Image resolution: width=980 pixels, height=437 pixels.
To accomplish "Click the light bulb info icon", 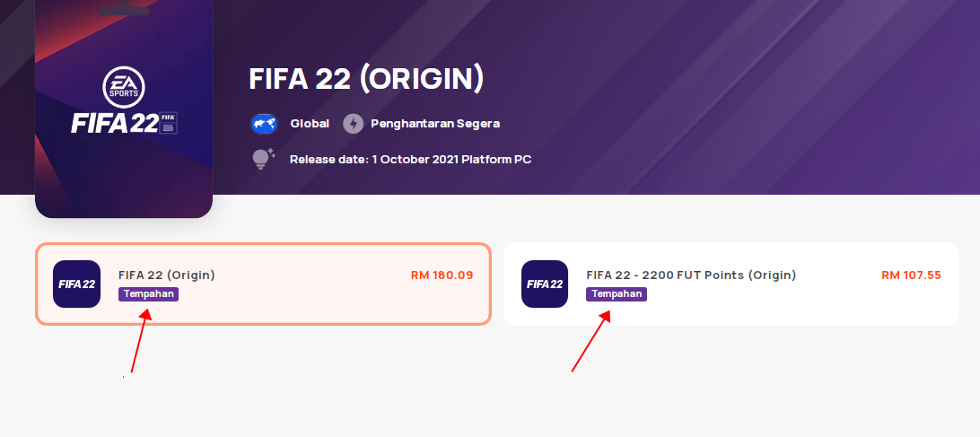I will tap(263, 159).
